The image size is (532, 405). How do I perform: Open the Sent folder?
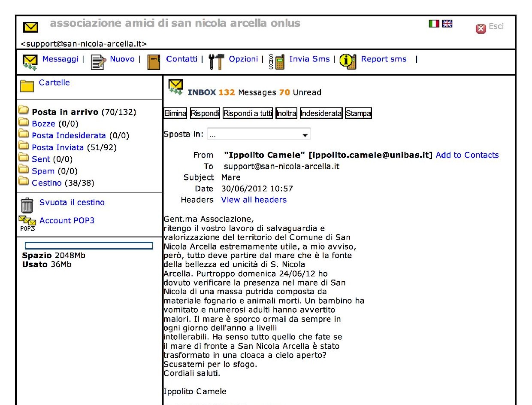(41, 159)
